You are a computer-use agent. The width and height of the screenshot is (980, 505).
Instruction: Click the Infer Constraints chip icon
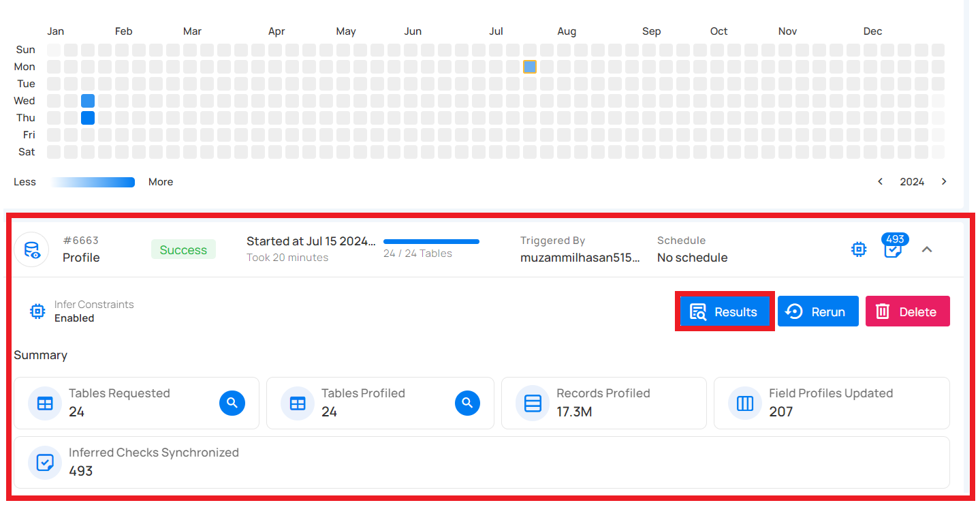(37, 311)
